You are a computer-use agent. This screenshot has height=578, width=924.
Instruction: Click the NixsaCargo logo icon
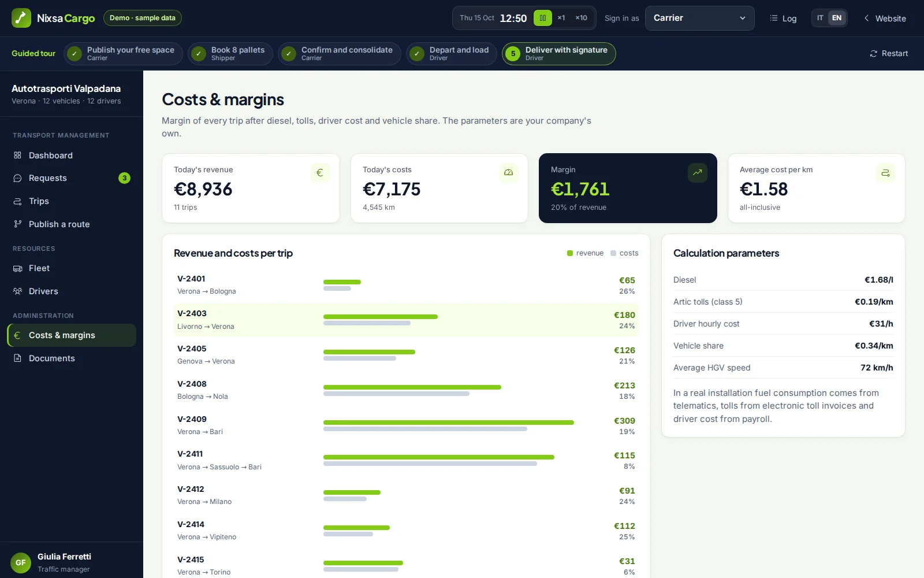tap(21, 18)
